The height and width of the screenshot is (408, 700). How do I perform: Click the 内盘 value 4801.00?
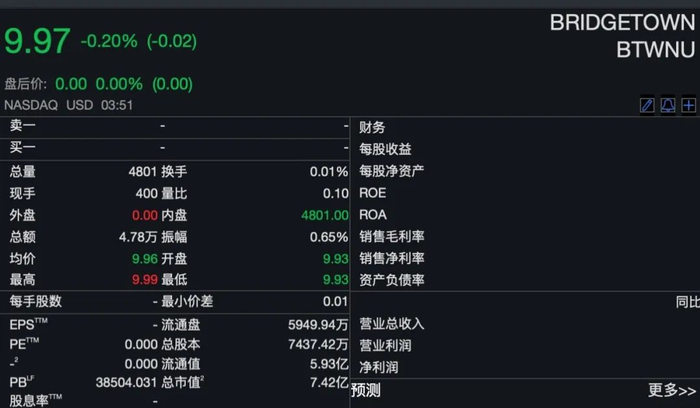(324, 215)
